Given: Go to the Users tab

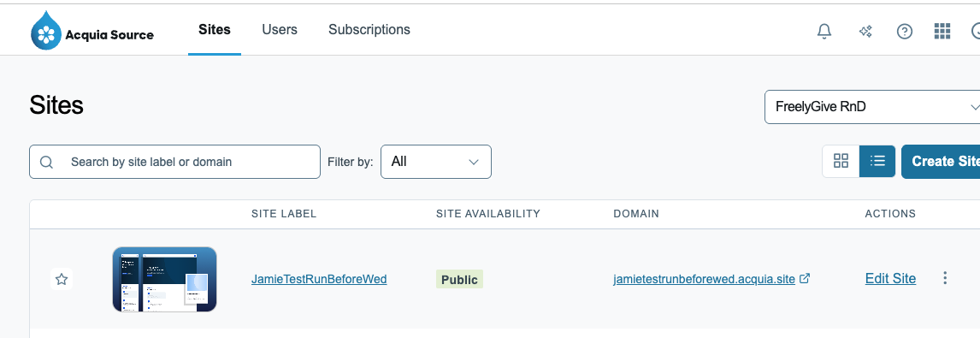Looking at the screenshot, I should click(x=280, y=29).
